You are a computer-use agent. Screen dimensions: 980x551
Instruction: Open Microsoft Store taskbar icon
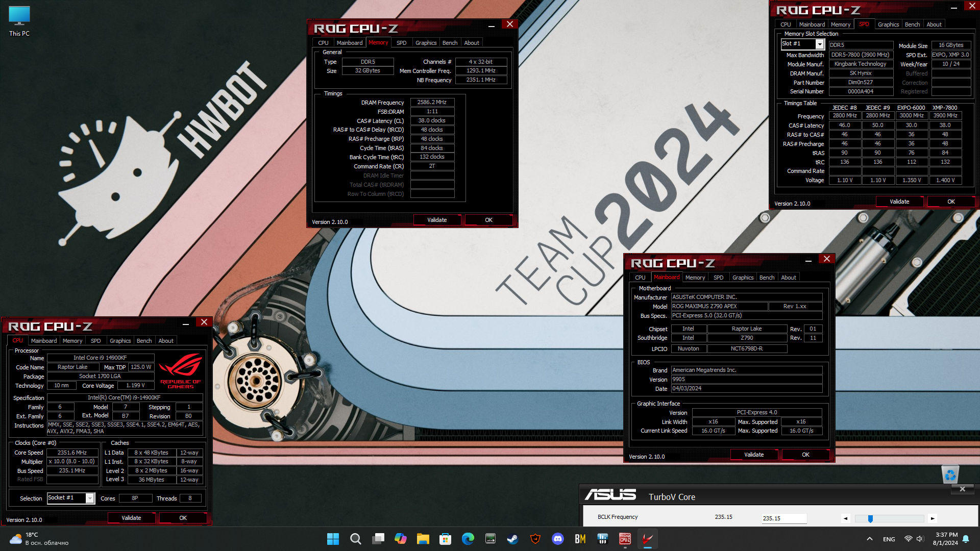pyautogui.click(x=446, y=539)
